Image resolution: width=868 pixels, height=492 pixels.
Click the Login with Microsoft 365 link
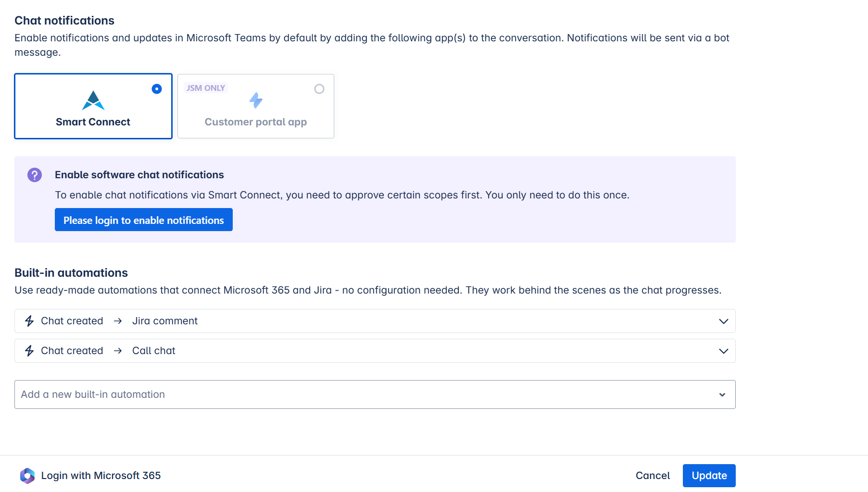[101, 476]
